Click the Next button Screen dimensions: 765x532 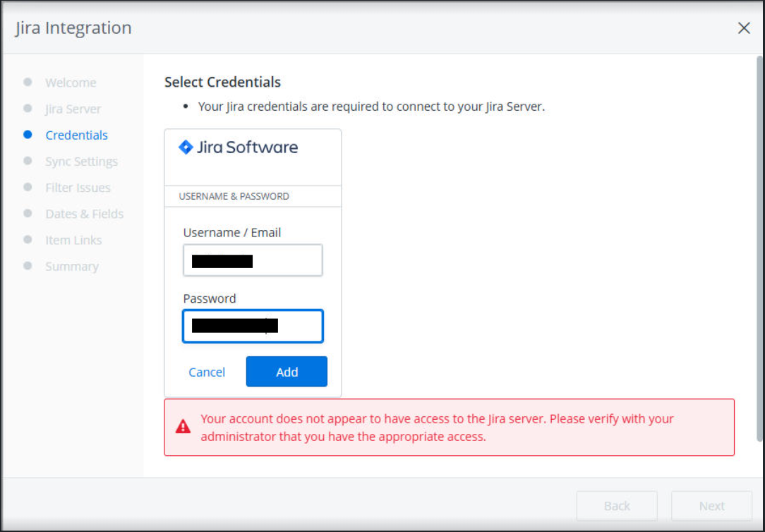pos(711,506)
